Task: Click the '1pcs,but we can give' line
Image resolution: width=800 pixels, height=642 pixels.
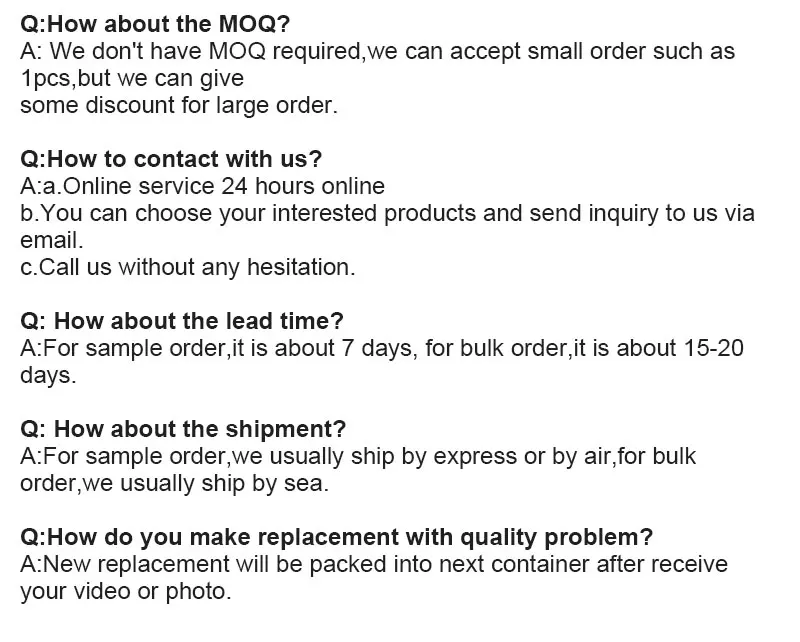Action: 132,78
